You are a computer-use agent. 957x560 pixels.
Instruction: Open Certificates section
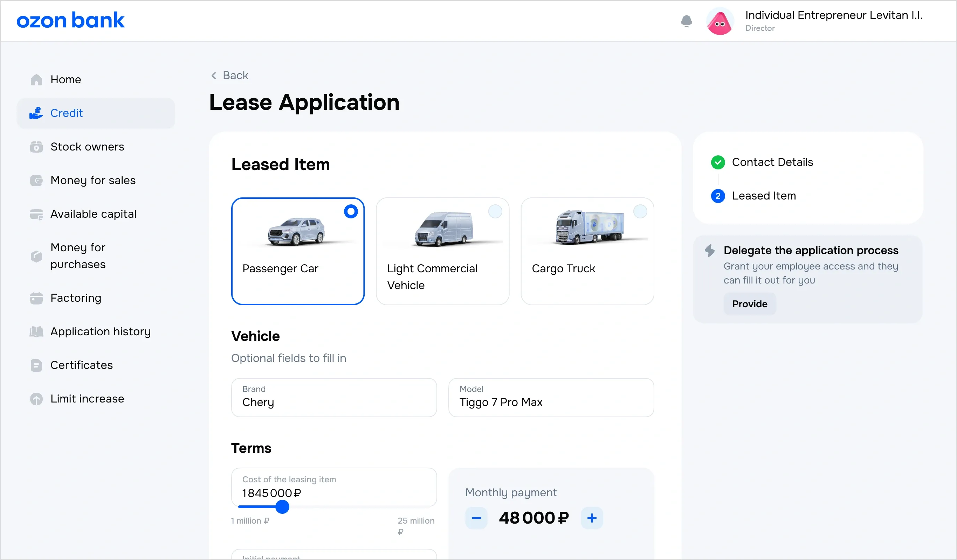(96, 365)
